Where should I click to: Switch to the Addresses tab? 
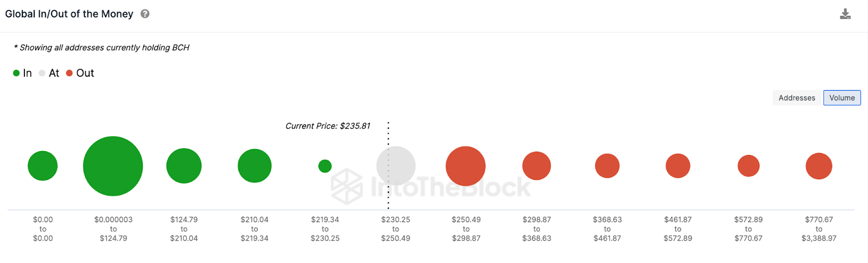(797, 98)
